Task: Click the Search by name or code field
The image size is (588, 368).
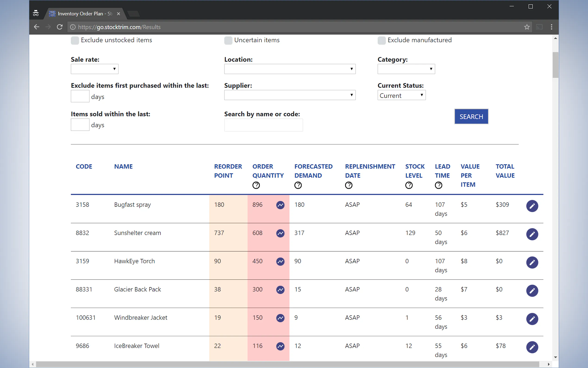Action: pyautogui.click(x=263, y=125)
